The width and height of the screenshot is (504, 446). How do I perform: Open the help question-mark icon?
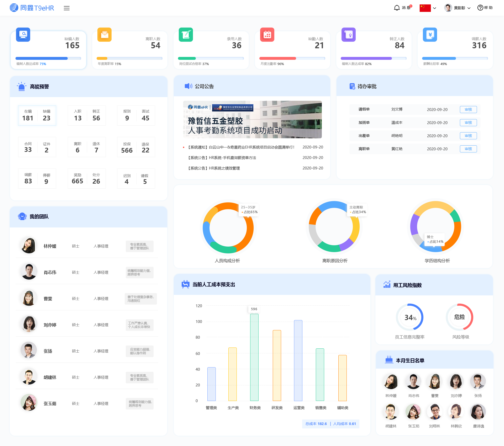480,8
